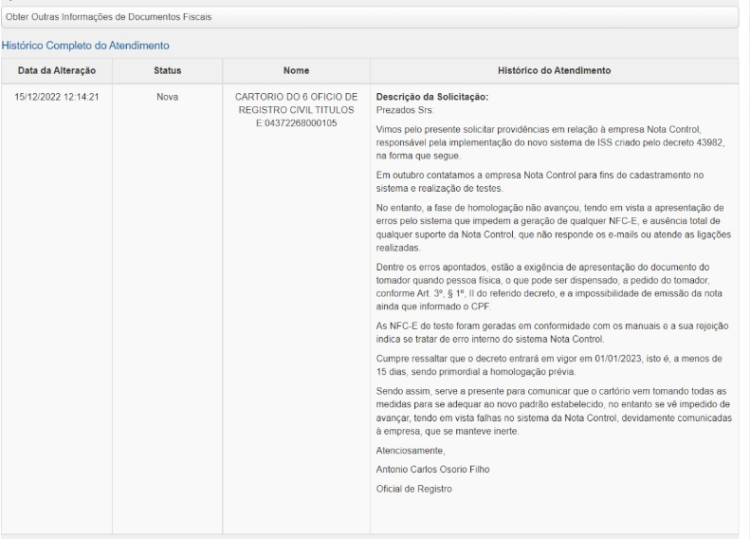
Task: Select the paragraph starting 'No entanto, a fase'
Action: (553, 228)
